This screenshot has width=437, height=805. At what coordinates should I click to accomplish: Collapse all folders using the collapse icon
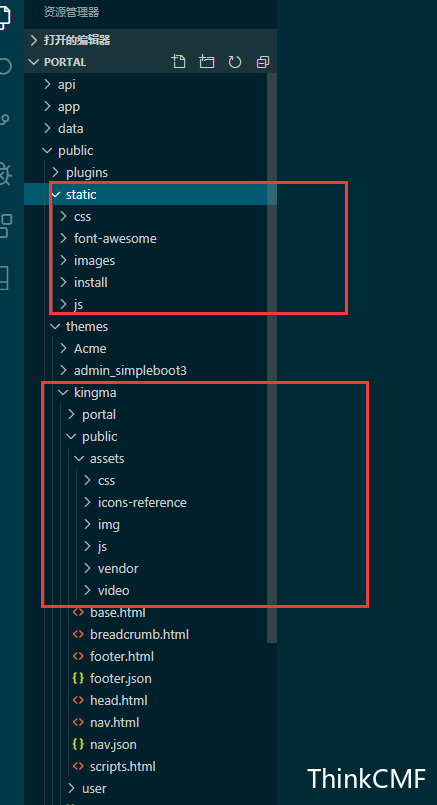click(x=263, y=62)
